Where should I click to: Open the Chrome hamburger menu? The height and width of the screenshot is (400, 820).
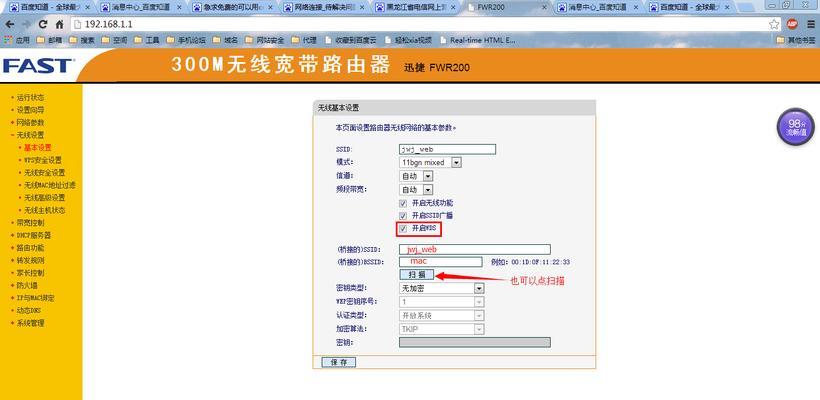pos(811,25)
